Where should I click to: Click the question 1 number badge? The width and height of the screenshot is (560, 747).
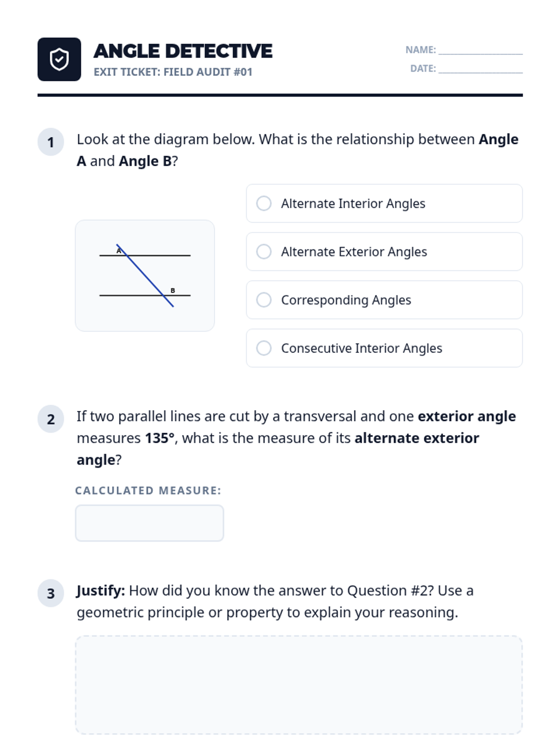[50, 142]
